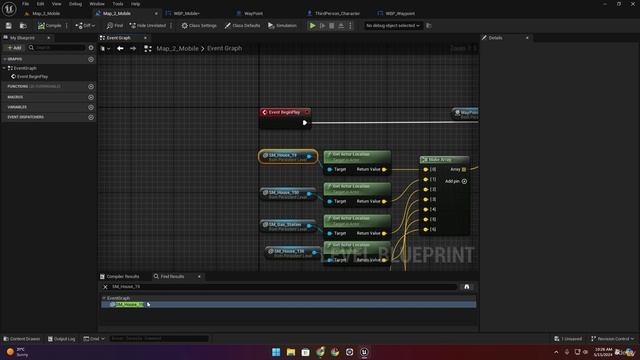Add a new event dispatcher with plus icon
Image resolution: width=640 pixels, height=360 pixels.
tap(91, 117)
